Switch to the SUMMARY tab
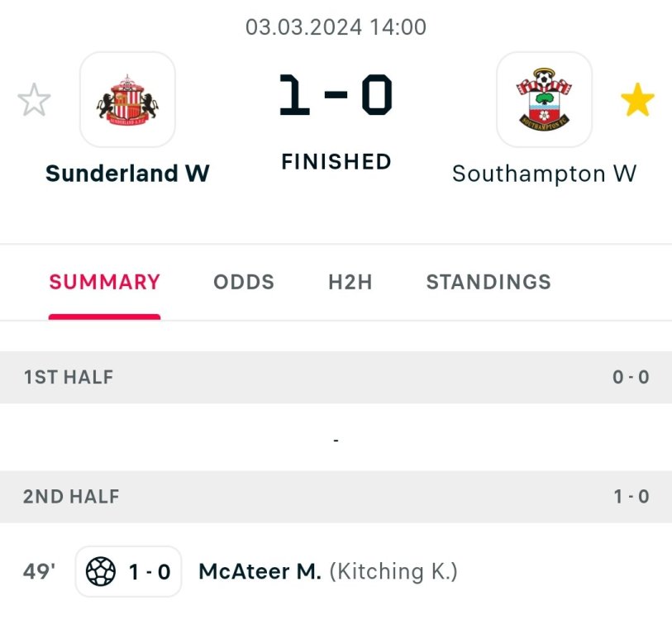This screenshot has height=620, width=672. click(104, 282)
